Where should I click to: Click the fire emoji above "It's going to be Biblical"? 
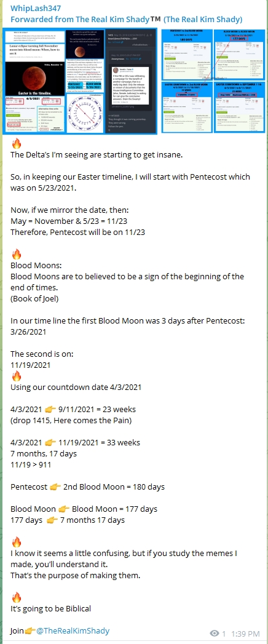click(x=16, y=598)
